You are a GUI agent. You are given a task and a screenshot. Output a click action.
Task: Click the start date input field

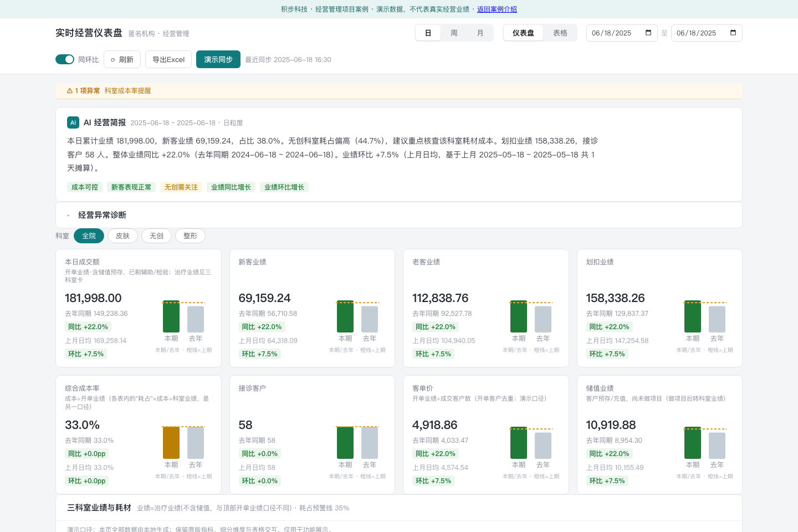(x=622, y=33)
